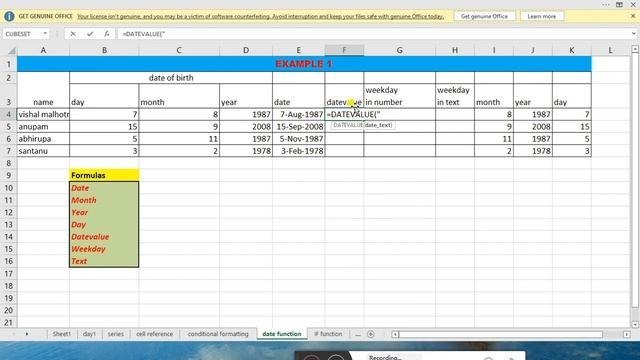The image size is (640, 360).
Task: Select the 'Year' formula list cell
Action: click(x=104, y=212)
